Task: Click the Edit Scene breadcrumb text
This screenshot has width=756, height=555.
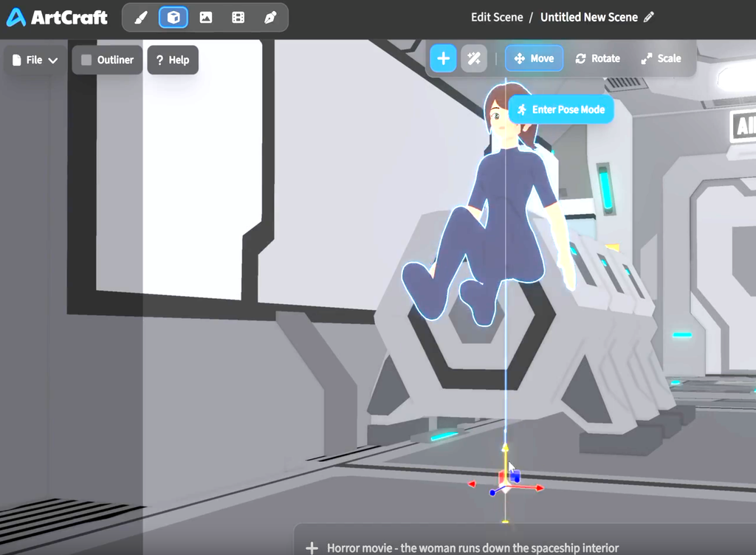Action: 497,18
